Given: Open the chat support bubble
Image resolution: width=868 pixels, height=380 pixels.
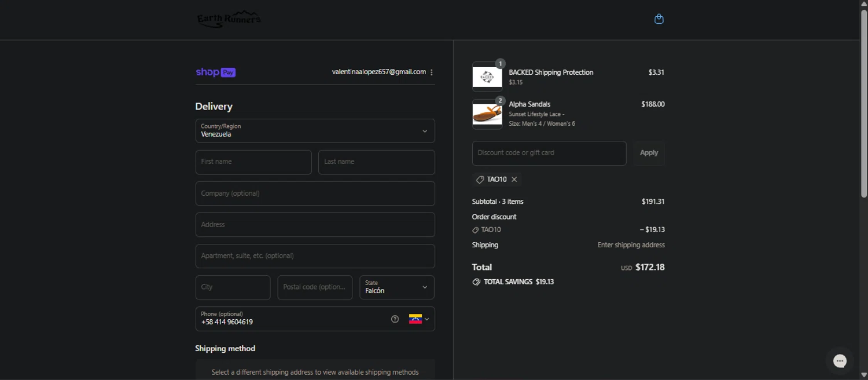Looking at the screenshot, I should (840, 361).
